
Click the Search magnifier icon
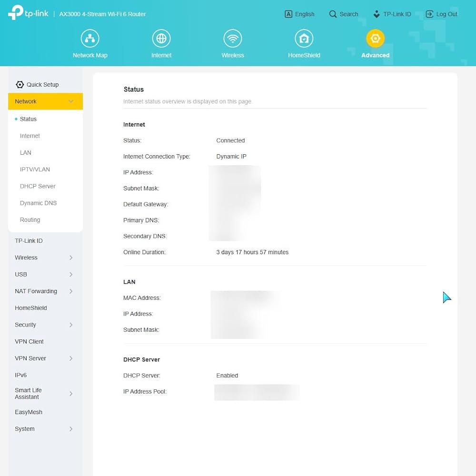click(x=333, y=14)
